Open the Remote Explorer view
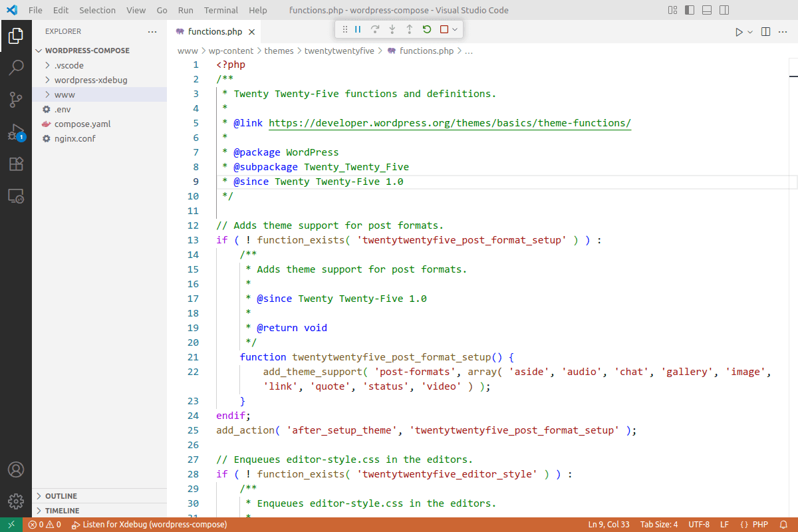Viewport: 798px width, 532px height. pos(16,196)
